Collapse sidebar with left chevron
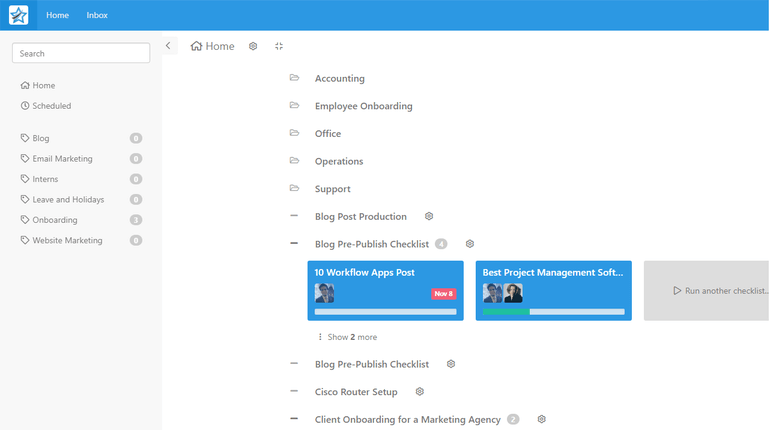This screenshot has height=430, width=770. point(168,46)
